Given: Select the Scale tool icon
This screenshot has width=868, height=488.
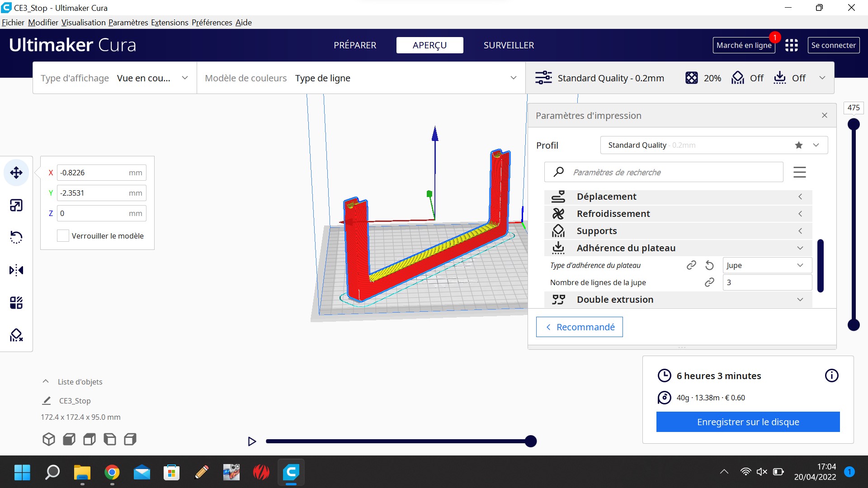Looking at the screenshot, I should click(16, 206).
